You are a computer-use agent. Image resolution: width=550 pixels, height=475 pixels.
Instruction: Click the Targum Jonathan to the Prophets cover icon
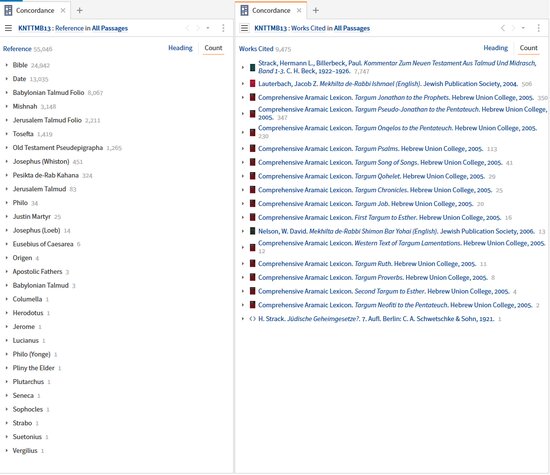(252, 97)
